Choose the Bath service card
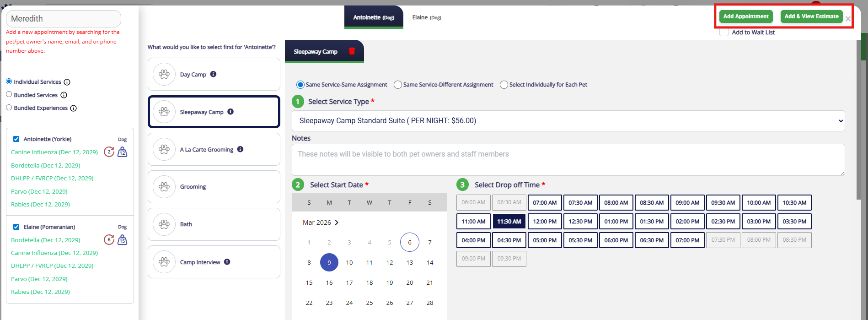 point(214,224)
